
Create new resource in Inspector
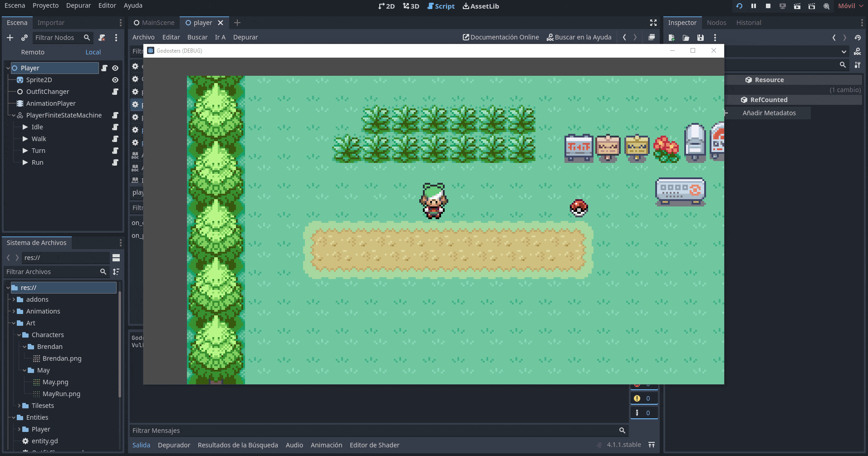coord(672,38)
